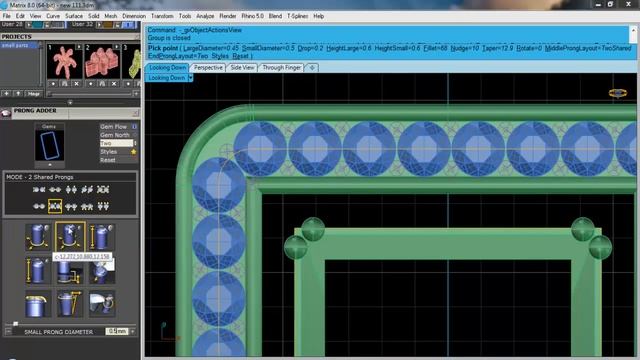Choose fourth prong layout in top mode row
This screenshot has width=640, height=360.
[x=87, y=189]
